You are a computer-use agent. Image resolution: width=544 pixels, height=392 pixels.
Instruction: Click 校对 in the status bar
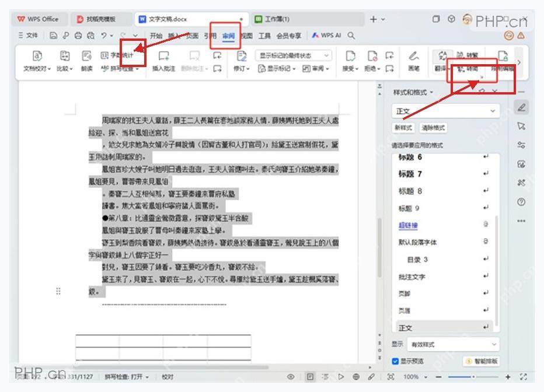(167, 377)
